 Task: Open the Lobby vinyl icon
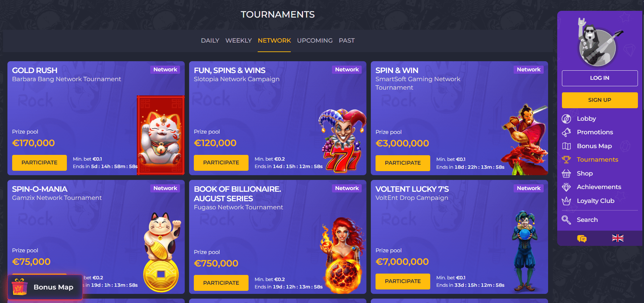click(566, 119)
